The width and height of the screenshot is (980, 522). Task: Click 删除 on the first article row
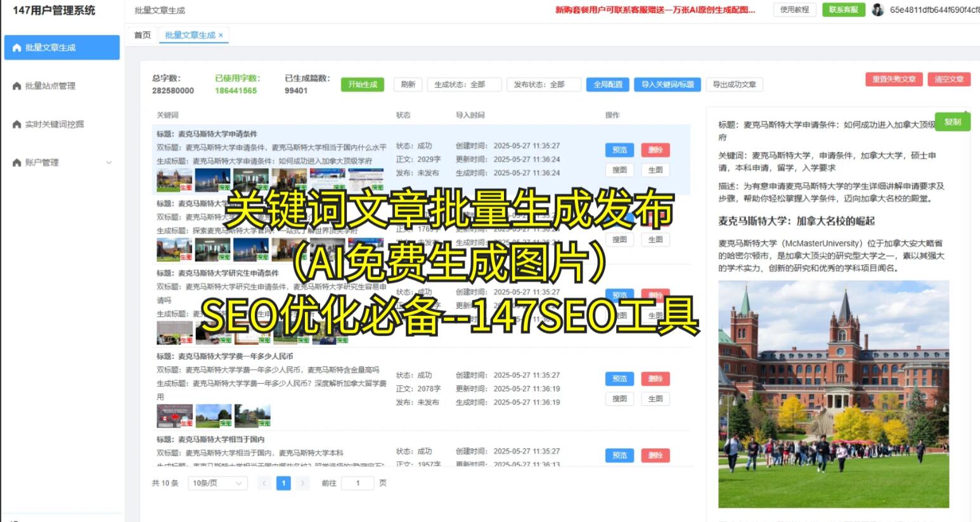(x=655, y=150)
